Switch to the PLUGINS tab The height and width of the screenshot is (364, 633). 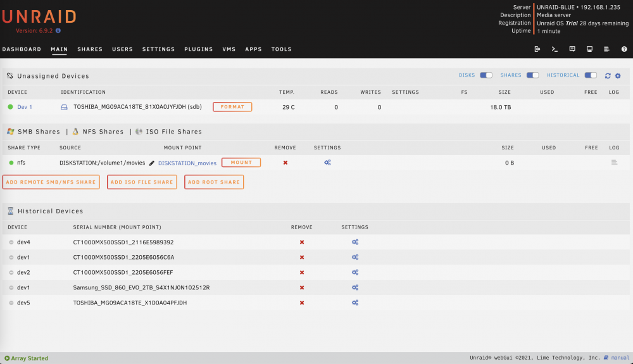(199, 49)
